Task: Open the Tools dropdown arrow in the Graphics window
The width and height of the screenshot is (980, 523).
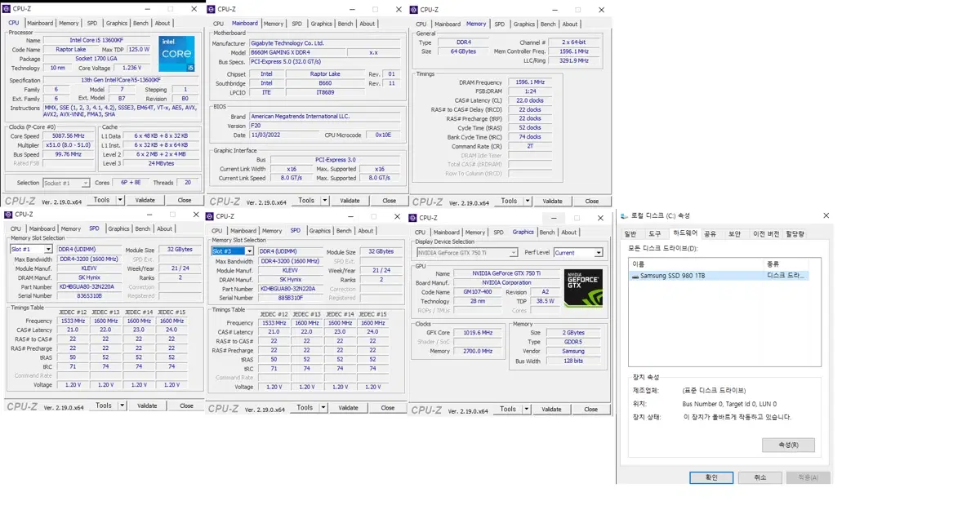Action: [x=528, y=409]
